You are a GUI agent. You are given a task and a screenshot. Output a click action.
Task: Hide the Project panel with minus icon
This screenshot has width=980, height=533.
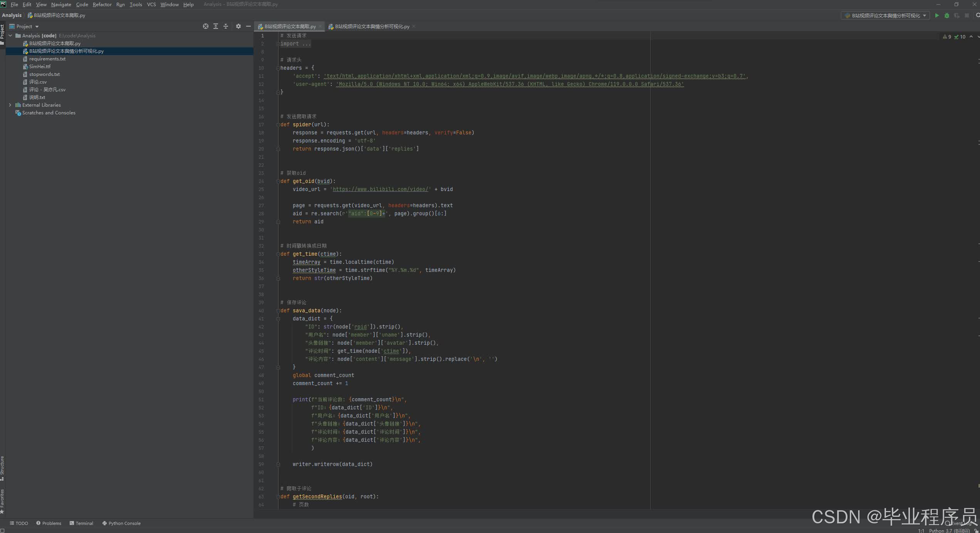(x=248, y=26)
